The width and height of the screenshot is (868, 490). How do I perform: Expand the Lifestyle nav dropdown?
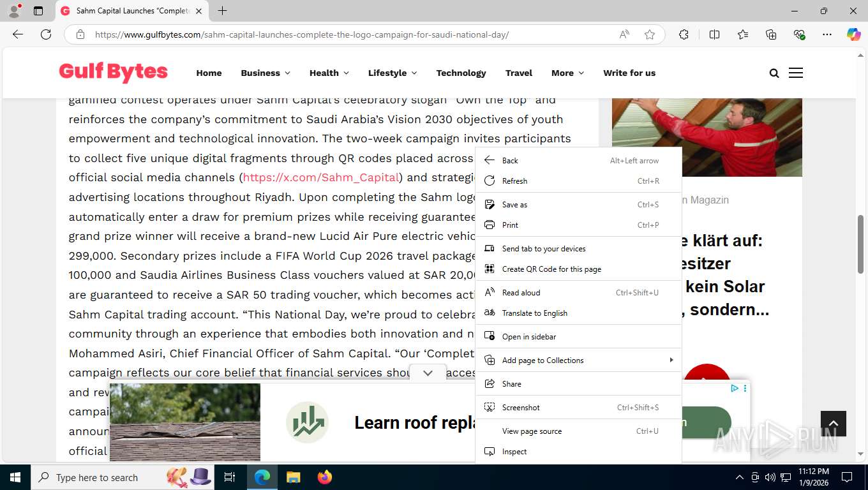(x=393, y=73)
